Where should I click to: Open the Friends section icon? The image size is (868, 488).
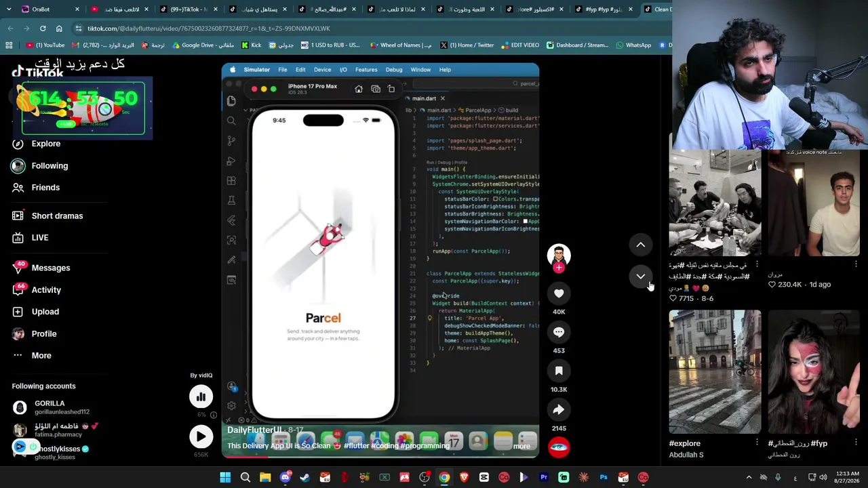pyautogui.click(x=18, y=187)
